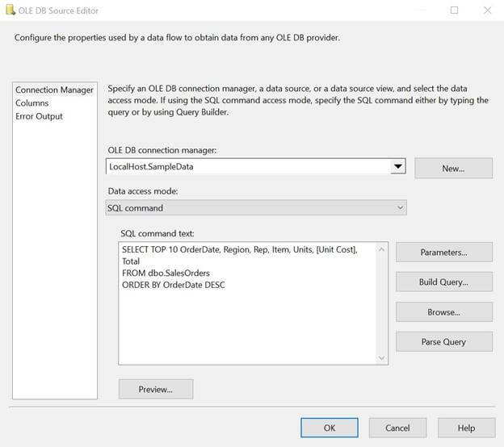Click the SQL text scroll down arrow
Screen dimensions: 504x447
381,357
